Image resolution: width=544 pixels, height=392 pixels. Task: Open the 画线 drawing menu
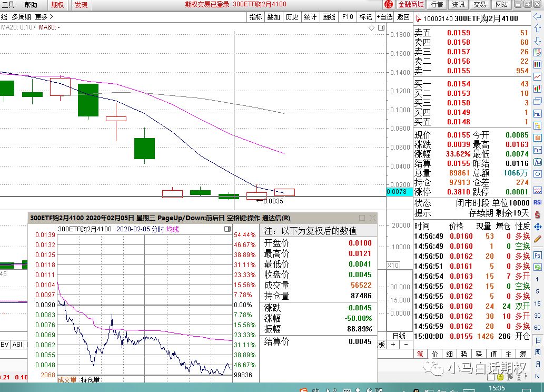pos(329,17)
